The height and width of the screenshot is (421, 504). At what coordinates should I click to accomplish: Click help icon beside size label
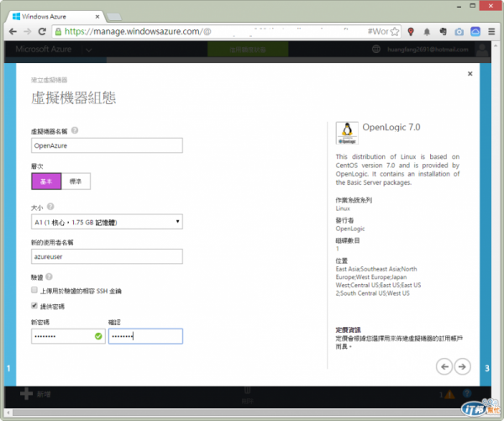[x=50, y=207]
